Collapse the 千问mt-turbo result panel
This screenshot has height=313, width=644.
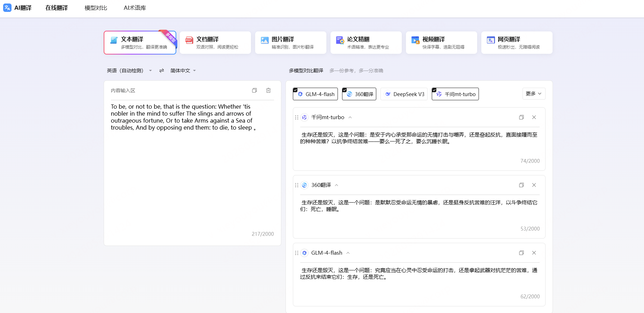click(x=350, y=117)
